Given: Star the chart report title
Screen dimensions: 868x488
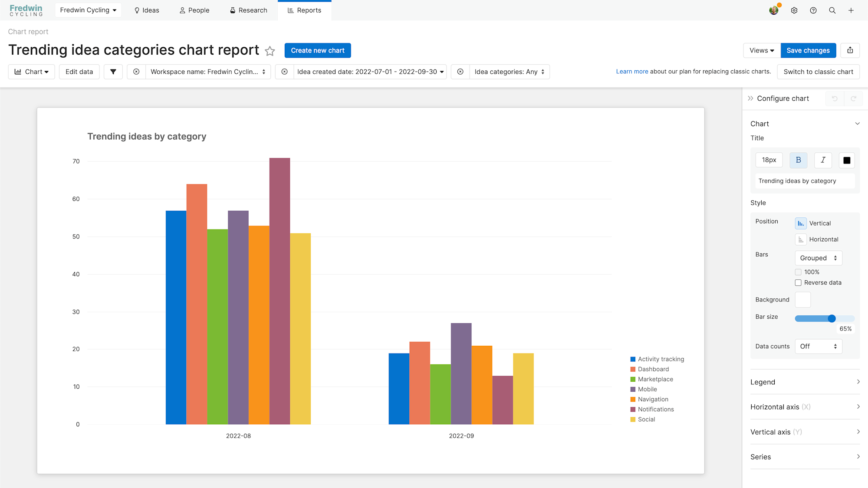Looking at the screenshot, I should pos(270,51).
